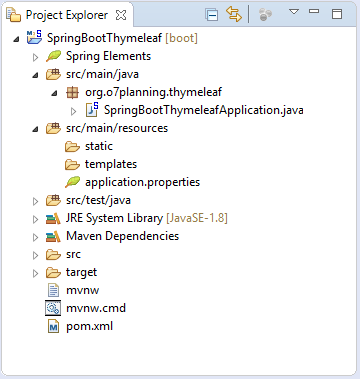Viewport: 360px width, 379px height.
Task: Select the Spring Elements label
Action: tap(108, 56)
